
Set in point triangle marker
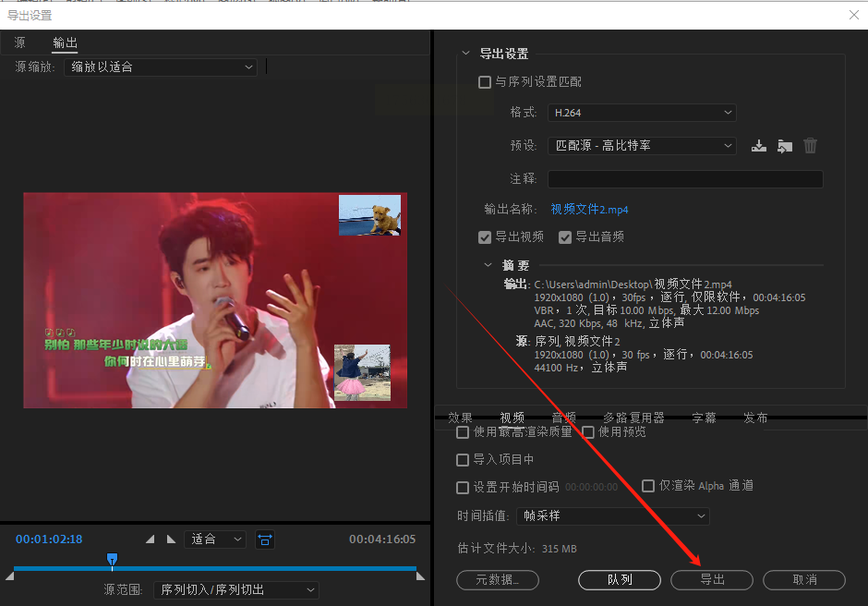pos(150,539)
